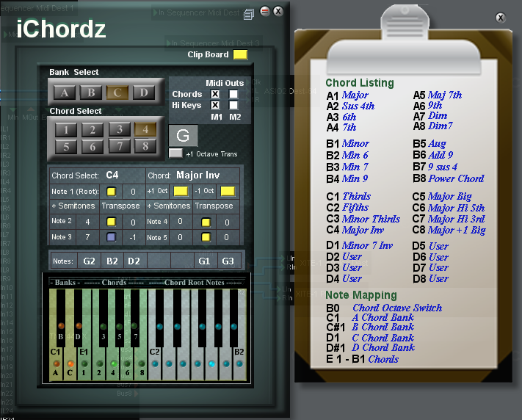Toggle the +1 Oct yellow button
Image resolution: width=522 pixels, height=420 pixels.
(x=181, y=192)
